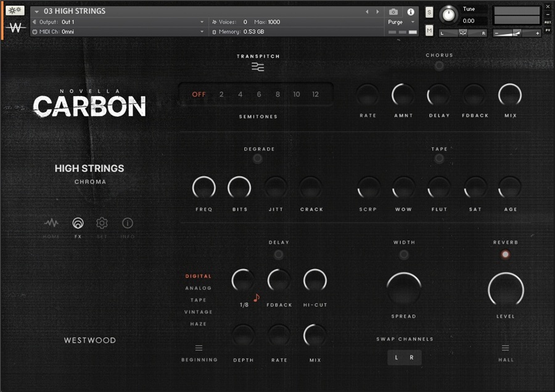This screenshot has width=555, height=392.
Task: Set transpitch to 12 semitones
Action: [x=315, y=94]
